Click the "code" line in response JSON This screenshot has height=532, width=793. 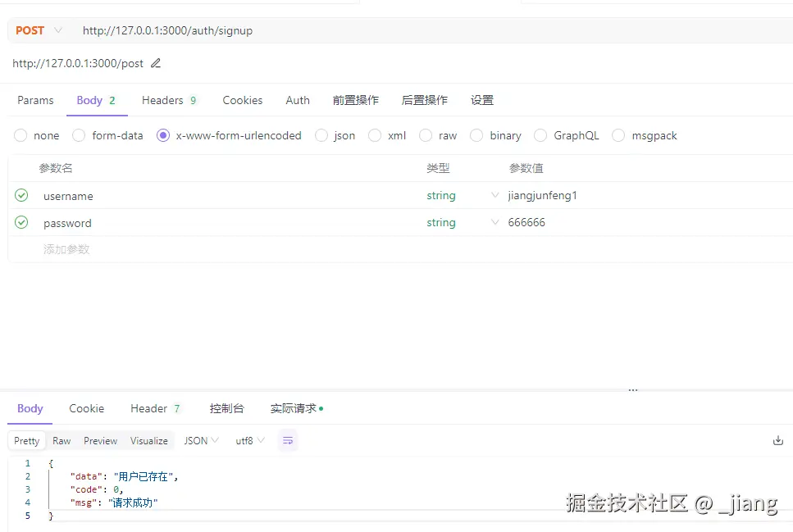coord(97,489)
